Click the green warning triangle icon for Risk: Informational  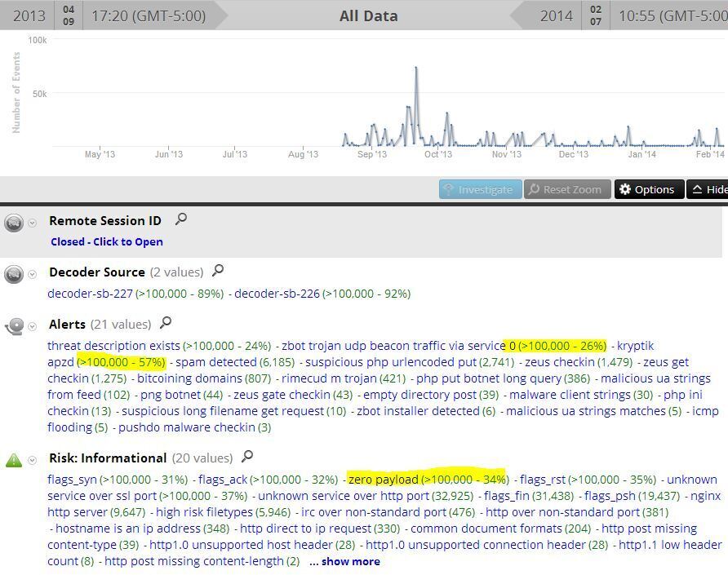click(14, 460)
